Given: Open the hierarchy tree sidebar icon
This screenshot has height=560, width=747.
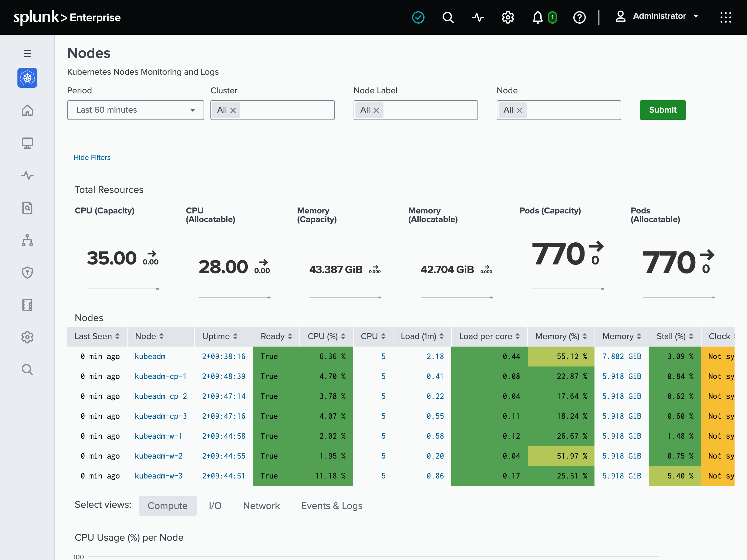Looking at the screenshot, I should 27,240.
